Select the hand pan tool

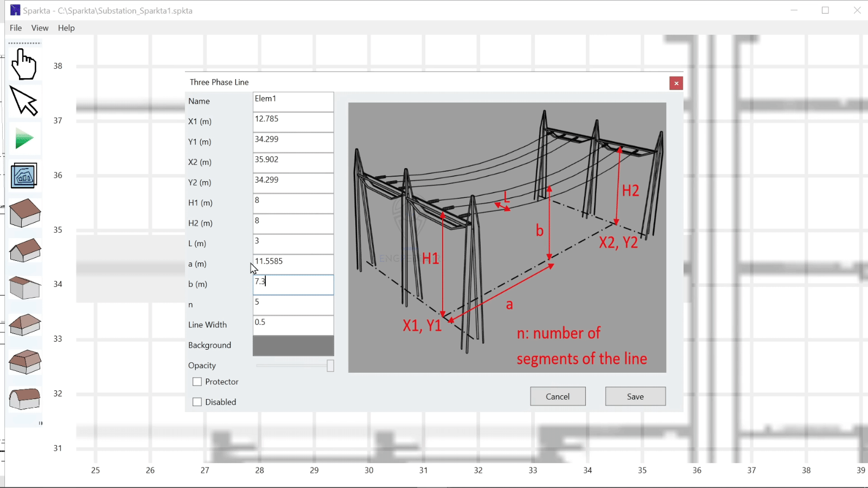click(x=24, y=65)
